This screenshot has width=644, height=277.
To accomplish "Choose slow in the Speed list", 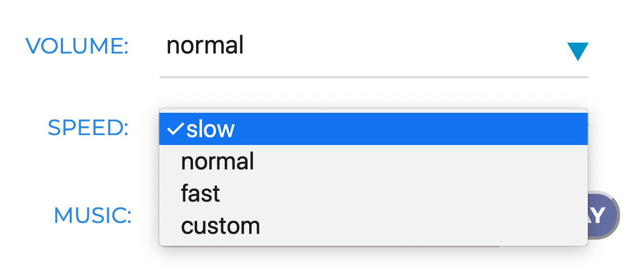I will pos(211,129).
